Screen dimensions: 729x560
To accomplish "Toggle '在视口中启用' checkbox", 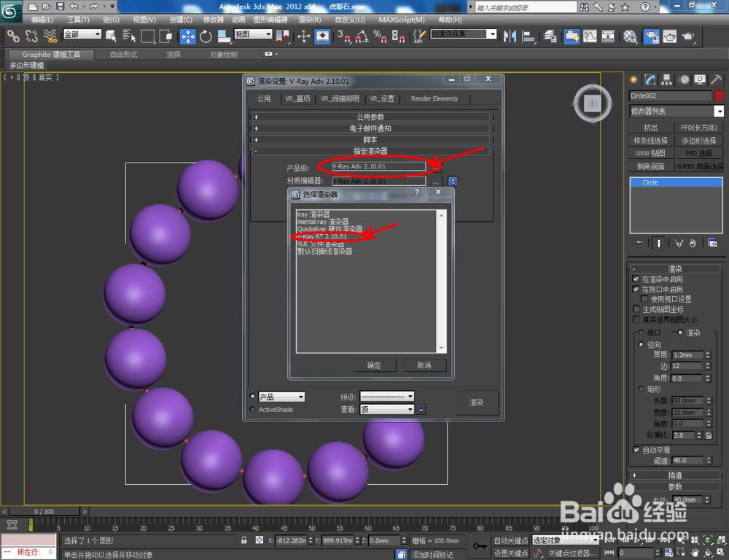I will click(x=636, y=289).
